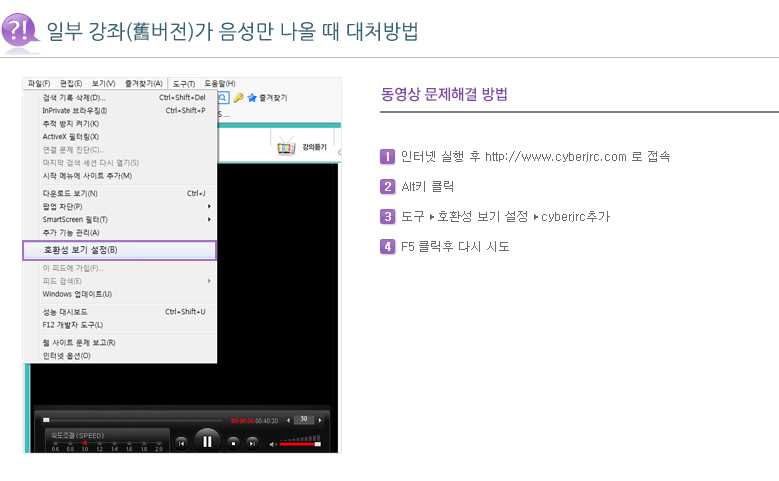The image size is (779, 481).
Task: Click the blue favorites star icon
Action: click(x=252, y=98)
